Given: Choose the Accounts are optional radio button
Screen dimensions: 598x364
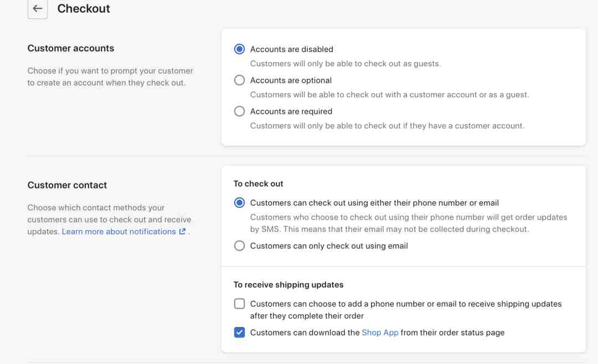Looking at the screenshot, I should (x=239, y=80).
